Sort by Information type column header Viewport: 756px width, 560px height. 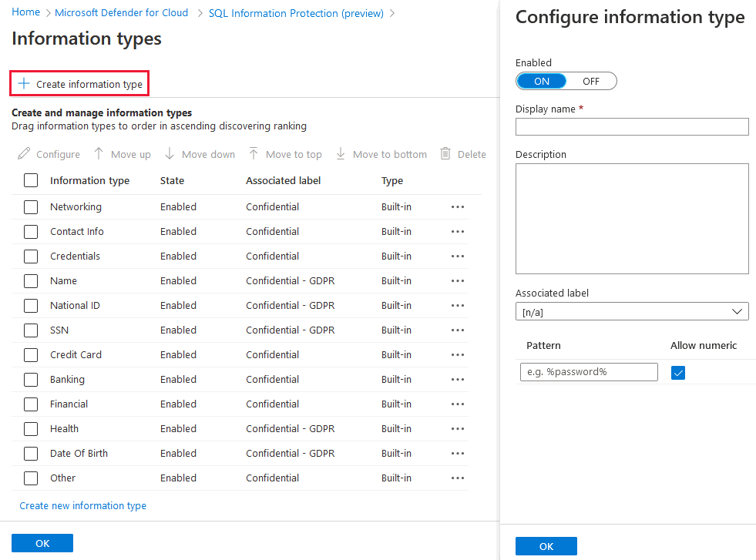click(x=89, y=180)
